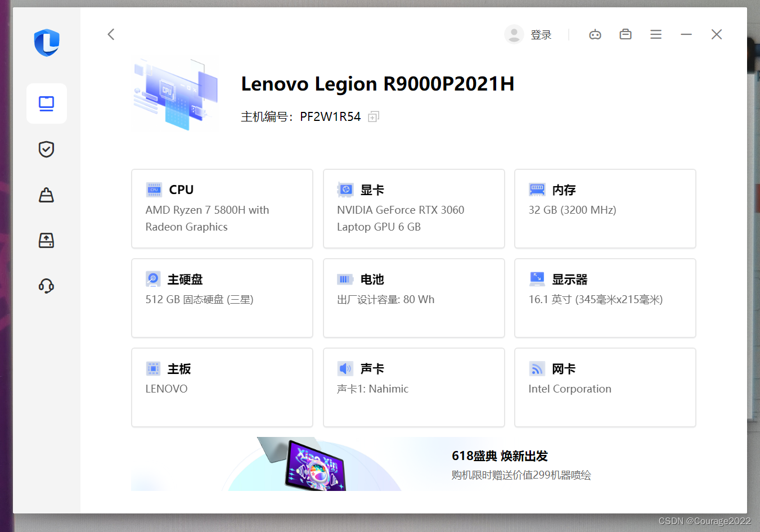Click the Lenovo shield logo
The height and width of the screenshot is (532, 760).
pos(47,43)
